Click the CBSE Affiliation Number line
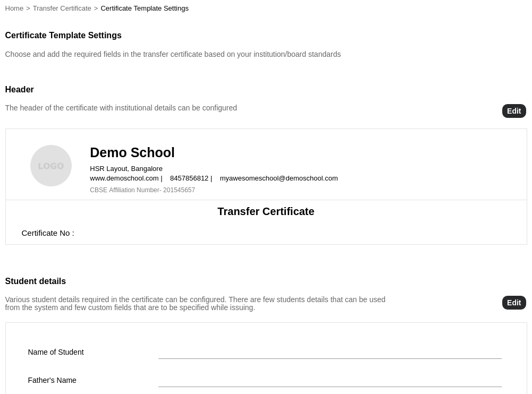The width and height of the screenshot is (532, 394). 142,190
